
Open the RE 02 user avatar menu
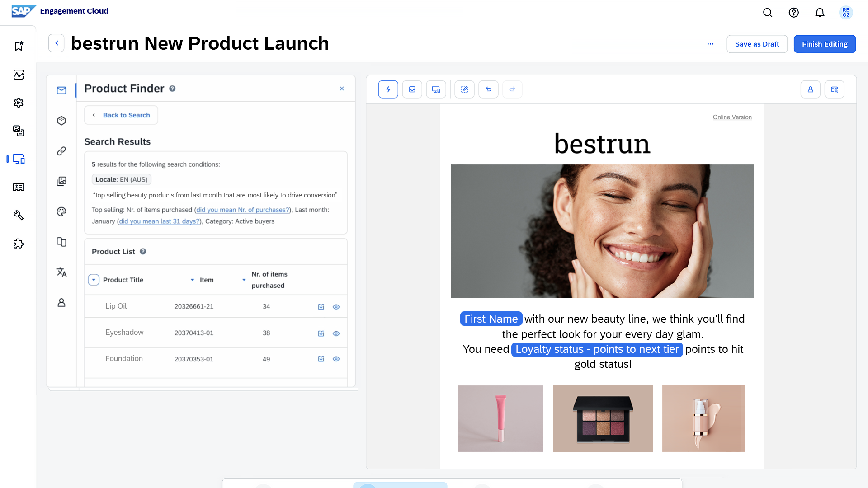[x=846, y=13]
